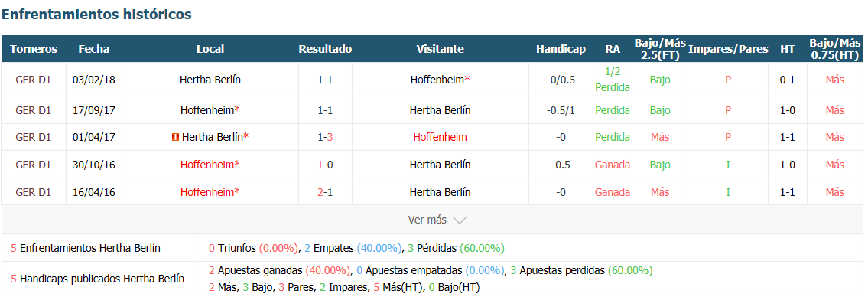The width and height of the screenshot is (868, 297).
Task: Click the HT score 0-1 cell
Action: point(787,80)
